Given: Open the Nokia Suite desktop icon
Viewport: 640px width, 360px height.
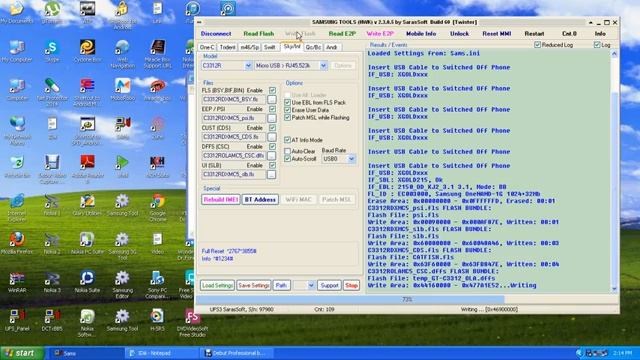Looking at the screenshot, I should pos(87,282).
